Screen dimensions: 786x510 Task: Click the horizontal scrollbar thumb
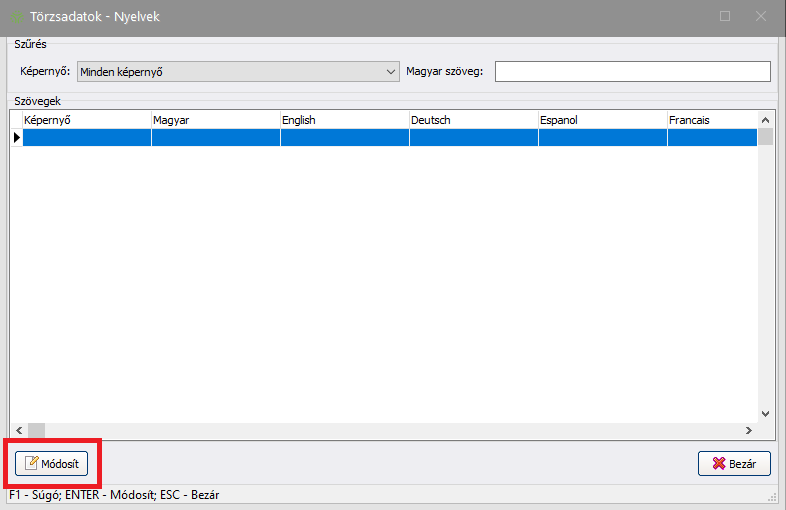36,430
